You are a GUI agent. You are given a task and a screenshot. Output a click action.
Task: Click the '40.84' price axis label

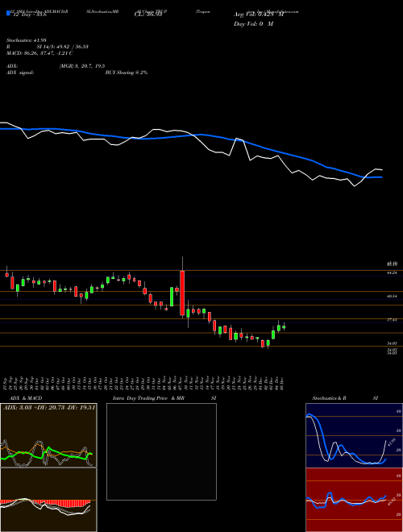tap(392, 296)
